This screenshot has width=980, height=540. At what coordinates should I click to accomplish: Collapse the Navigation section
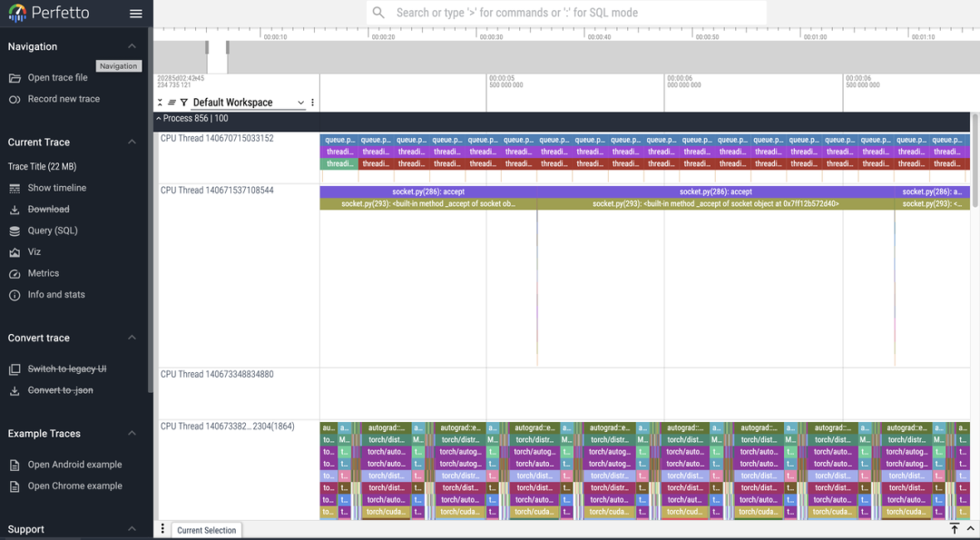(x=132, y=46)
